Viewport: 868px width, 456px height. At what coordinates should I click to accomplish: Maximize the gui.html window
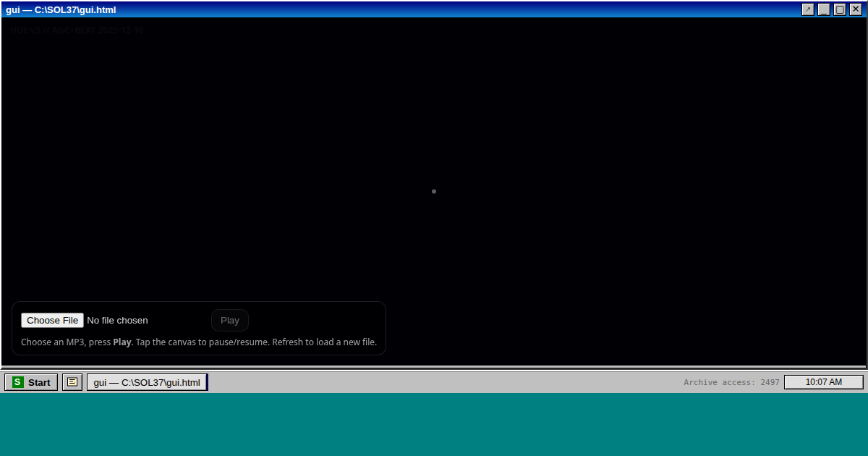pos(840,9)
